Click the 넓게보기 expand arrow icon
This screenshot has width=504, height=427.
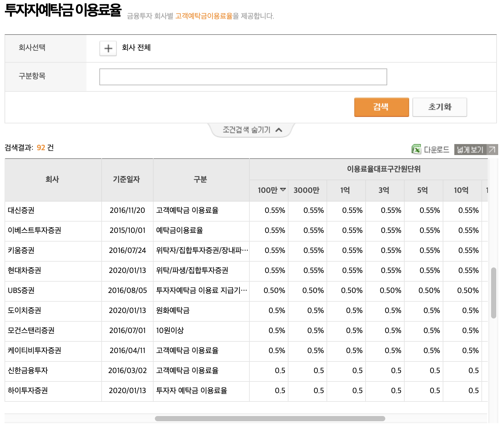coord(492,150)
